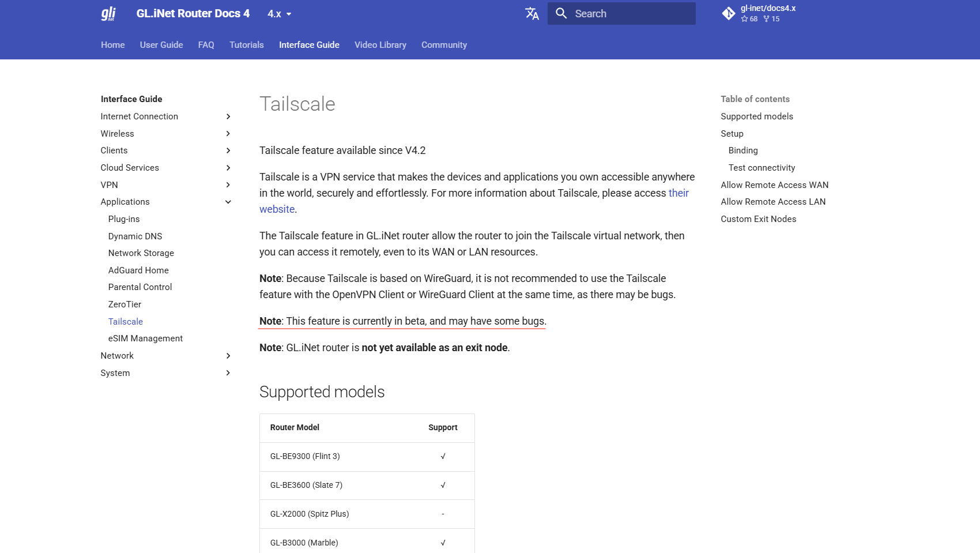Select AdGuard Home in the sidebar
980x553 pixels.
[138, 270]
